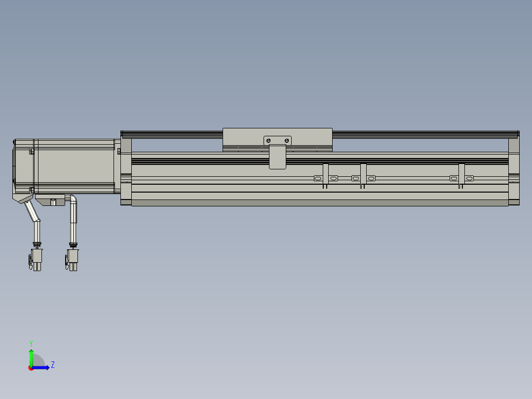The image size is (532, 399).
Task: Select the end cap at the far end of the rail
Action: pyautogui.click(x=514, y=168)
